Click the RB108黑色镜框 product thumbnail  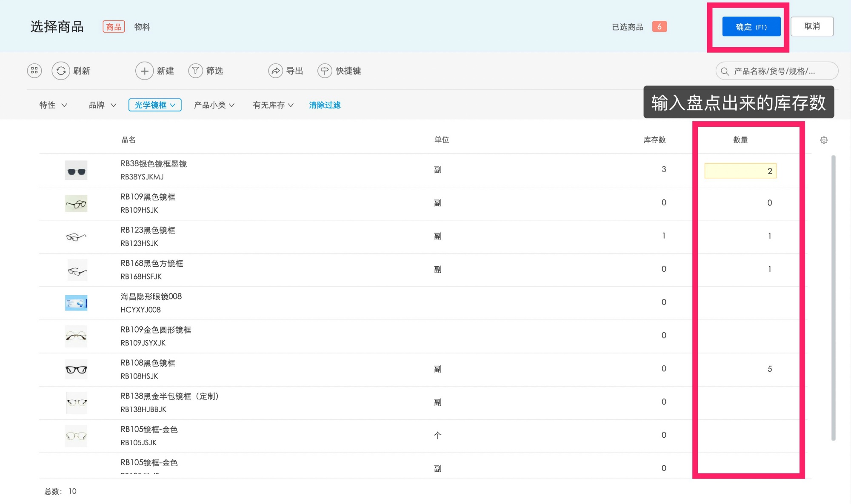[x=76, y=369]
